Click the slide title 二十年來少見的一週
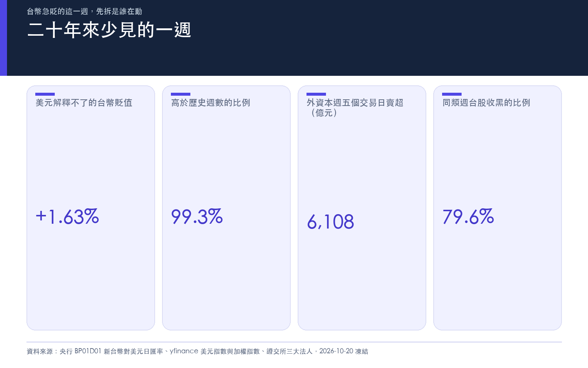The height and width of the screenshot is (368, 588). (x=109, y=30)
